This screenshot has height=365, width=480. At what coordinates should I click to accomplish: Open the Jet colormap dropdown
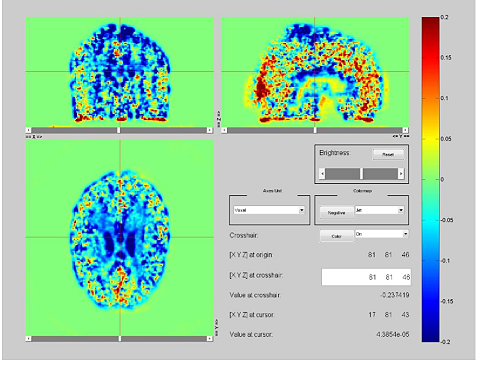click(380, 210)
